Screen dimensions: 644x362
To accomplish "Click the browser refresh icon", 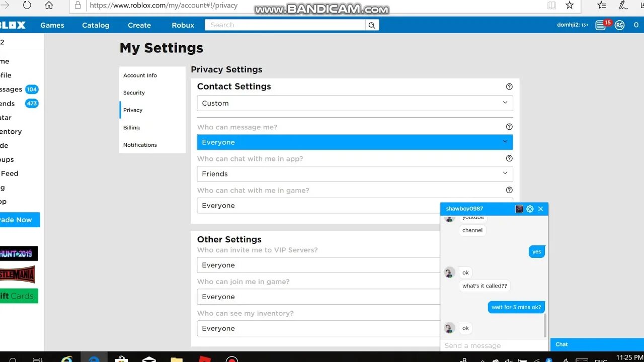I will 27,6.
